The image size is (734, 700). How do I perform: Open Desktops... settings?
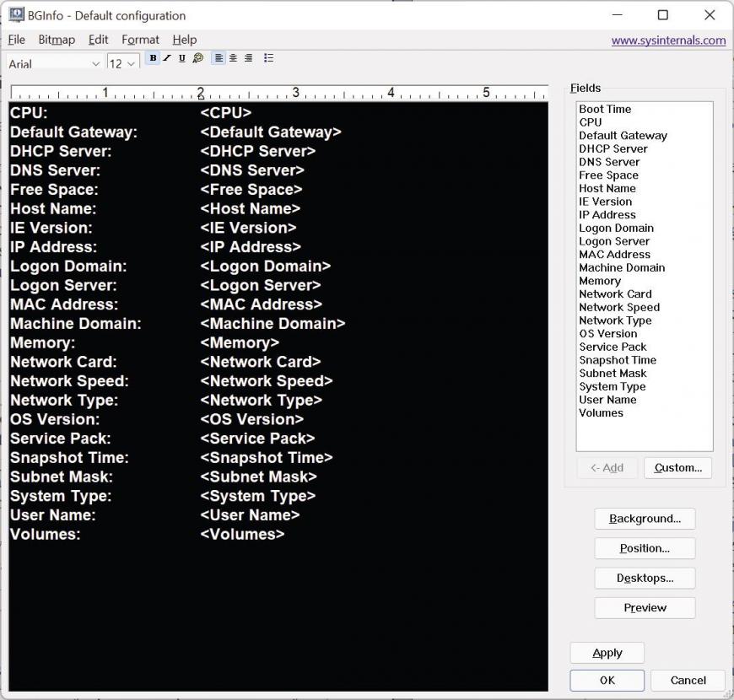[645, 579]
